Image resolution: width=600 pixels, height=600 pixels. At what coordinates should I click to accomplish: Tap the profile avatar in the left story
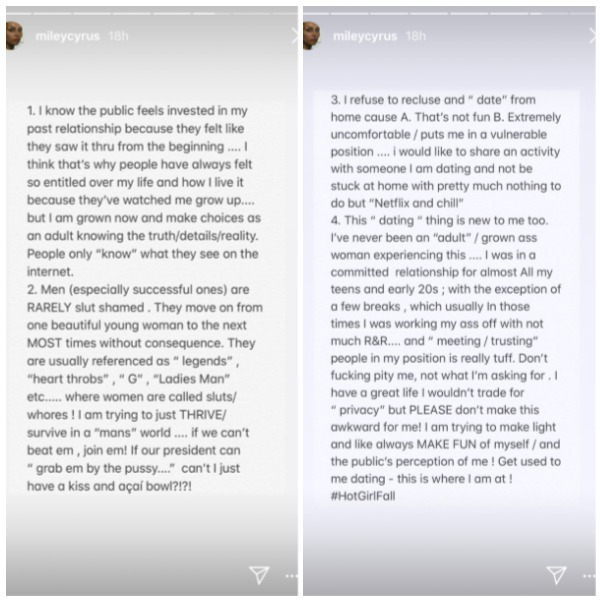click(x=14, y=36)
